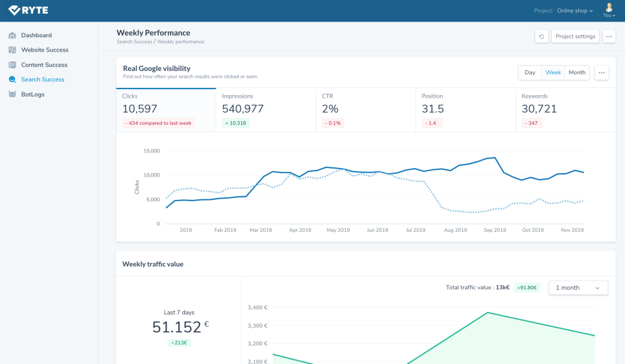Expand the 1 month period dropdown
The width and height of the screenshot is (625, 364).
pyautogui.click(x=578, y=287)
